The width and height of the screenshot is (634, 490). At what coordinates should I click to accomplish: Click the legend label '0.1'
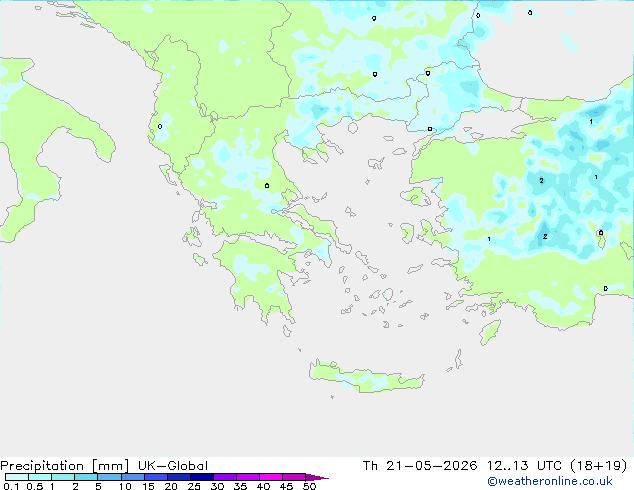(x=11, y=486)
